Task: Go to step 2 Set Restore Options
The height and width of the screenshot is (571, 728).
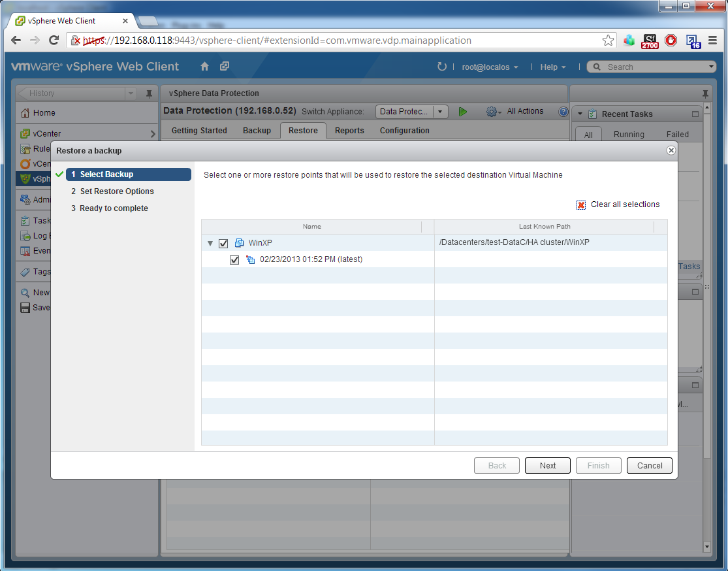Action: pyautogui.click(x=112, y=191)
